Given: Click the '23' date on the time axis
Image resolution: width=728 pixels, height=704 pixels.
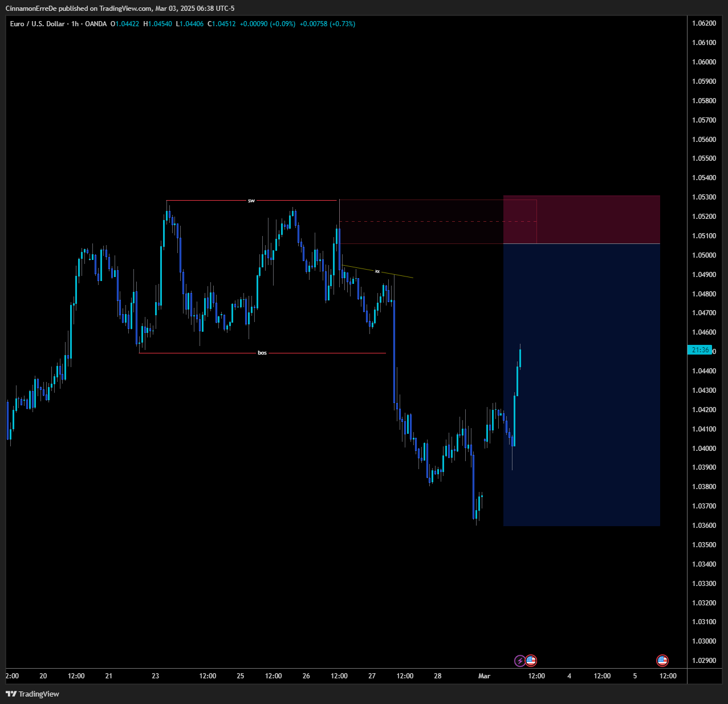Looking at the screenshot, I should pos(156,676).
